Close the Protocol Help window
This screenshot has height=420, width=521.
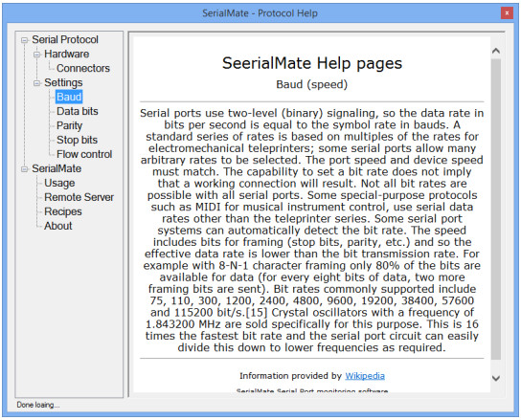point(507,13)
